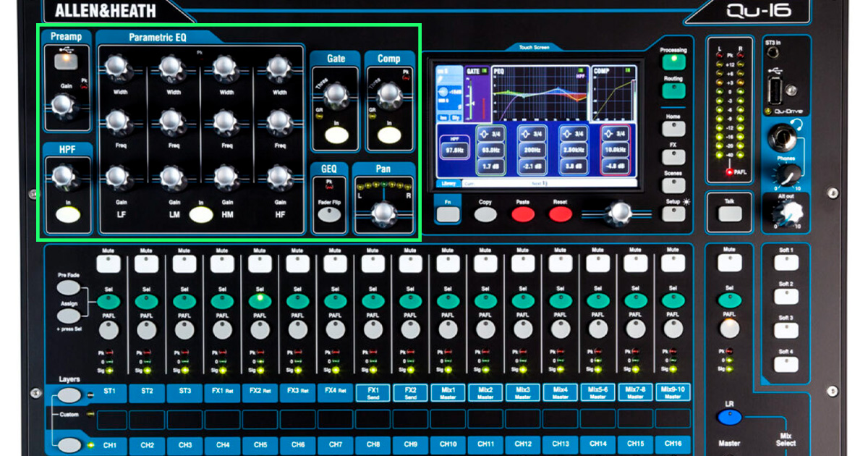The width and height of the screenshot is (868, 456).
Task: Open the Library tab on touchscreen
Action: click(x=447, y=184)
